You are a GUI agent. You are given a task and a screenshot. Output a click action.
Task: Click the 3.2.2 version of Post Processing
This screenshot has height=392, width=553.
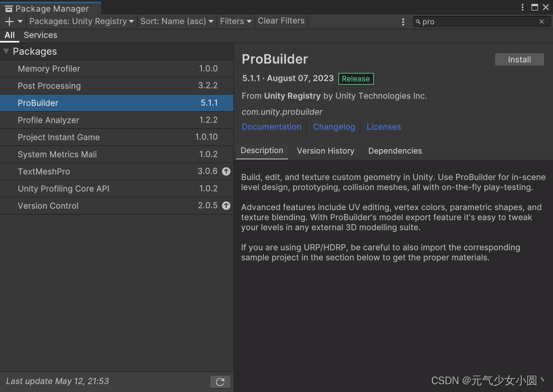pos(208,86)
